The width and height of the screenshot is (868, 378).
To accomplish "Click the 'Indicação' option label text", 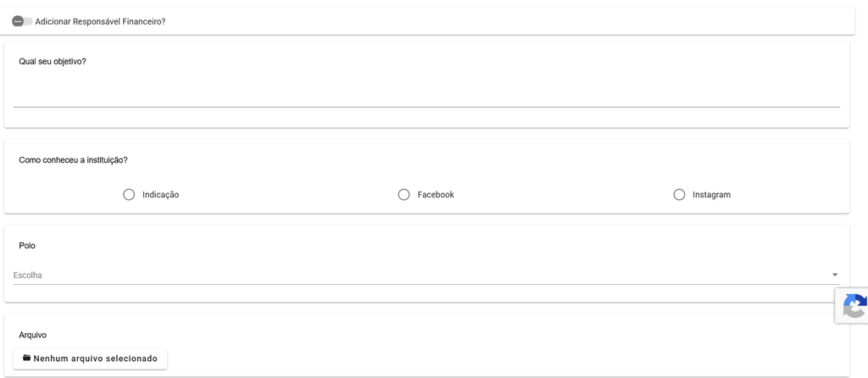I will coord(160,195).
